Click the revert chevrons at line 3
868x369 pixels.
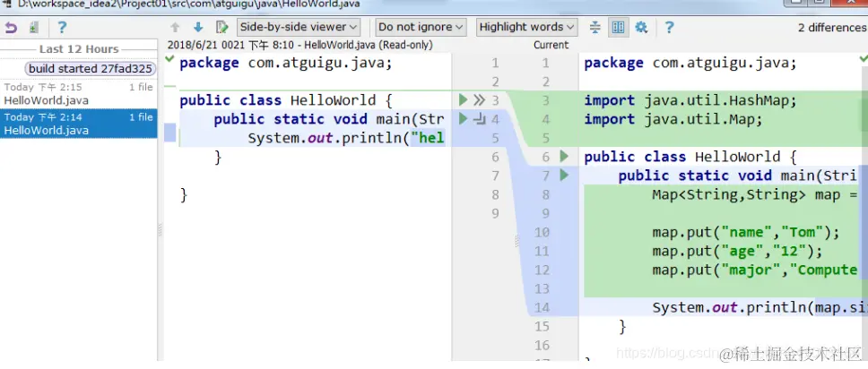tap(480, 100)
